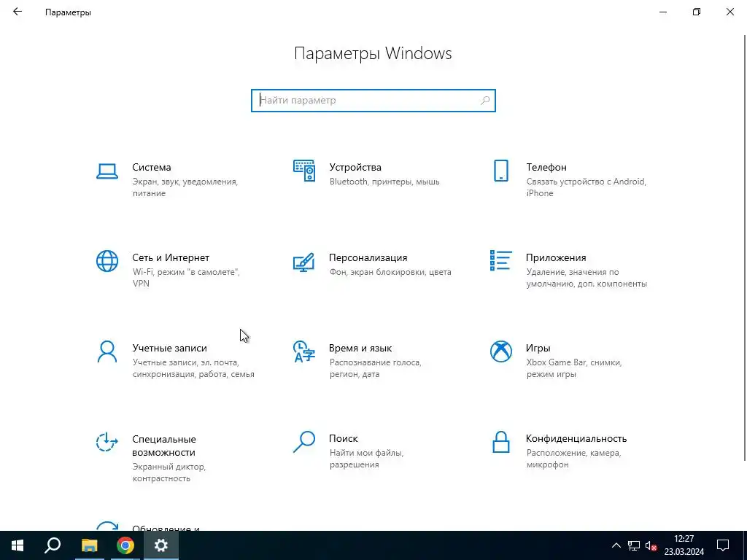Open the Игры Xbox icon
This screenshot has height=560, width=747.
pyautogui.click(x=500, y=351)
